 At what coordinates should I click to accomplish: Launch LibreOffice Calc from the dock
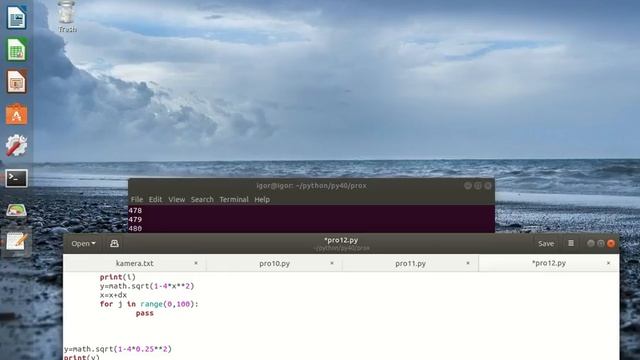tap(16, 50)
